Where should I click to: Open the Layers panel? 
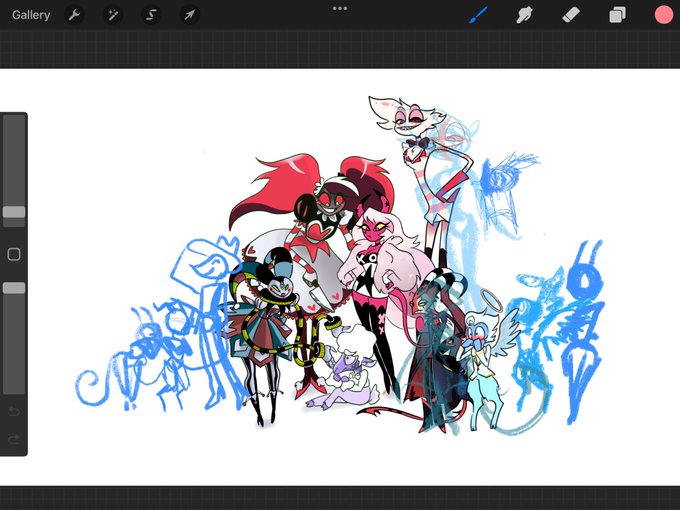coord(617,15)
